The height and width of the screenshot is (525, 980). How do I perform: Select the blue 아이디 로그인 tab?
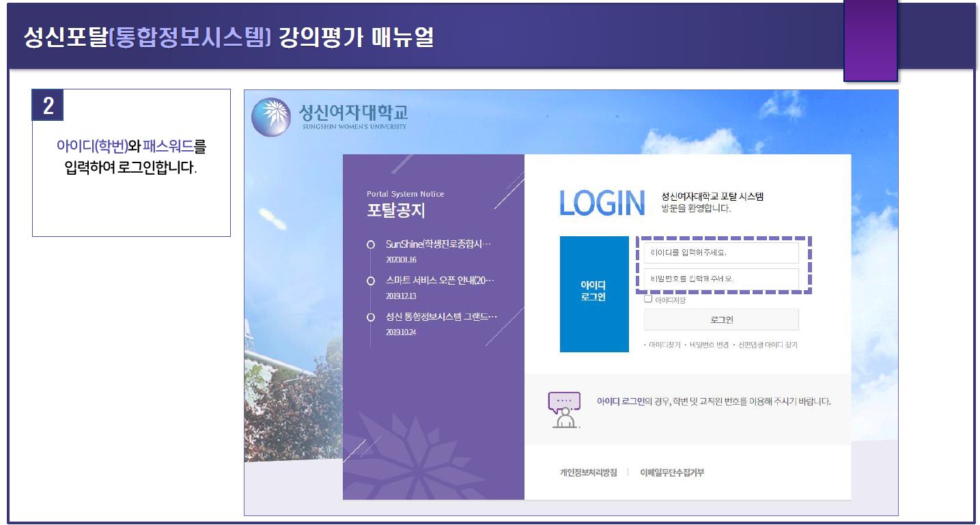point(593,294)
